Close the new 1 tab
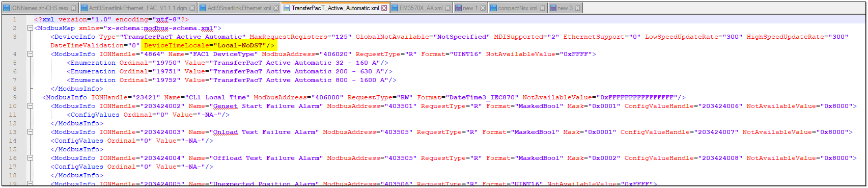868x188 pixels. pos(483,8)
